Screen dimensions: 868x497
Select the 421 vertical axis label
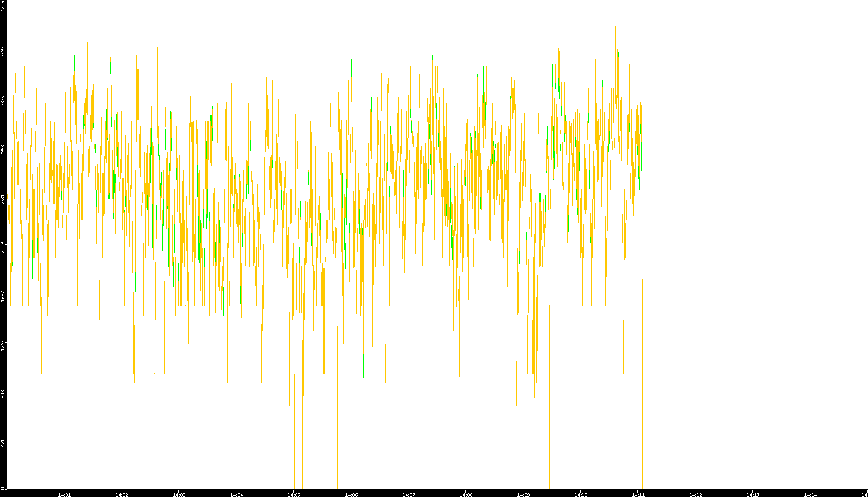pyautogui.click(x=3, y=442)
